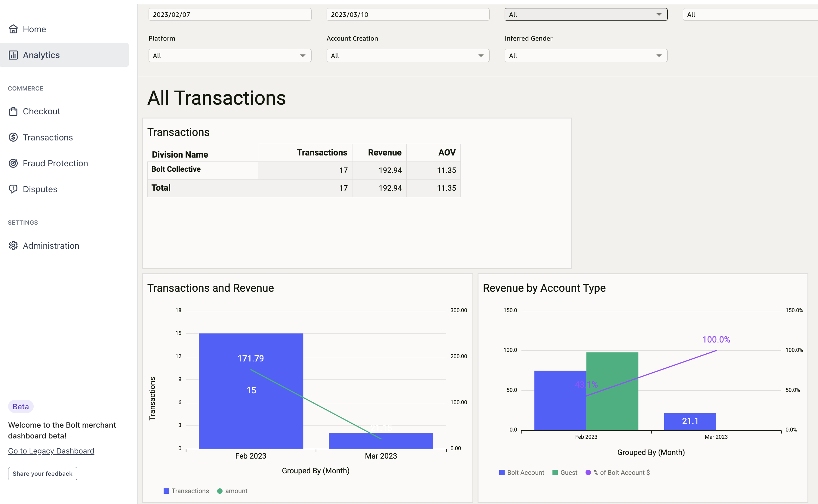Click the Home house icon

click(13, 29)
